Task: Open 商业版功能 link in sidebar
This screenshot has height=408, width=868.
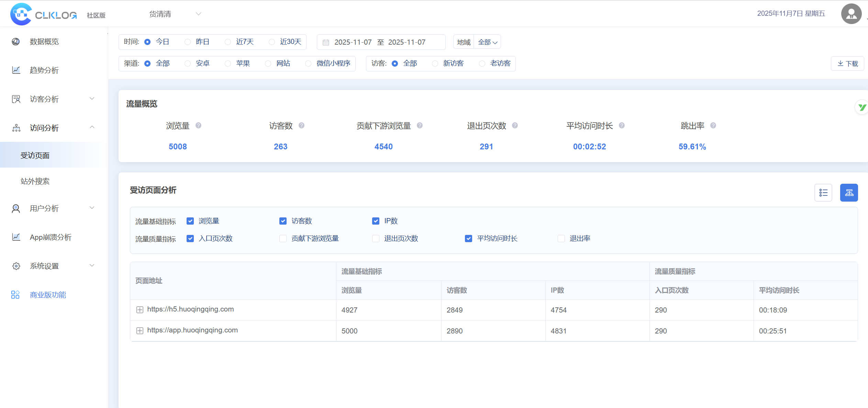Action: click(48, 295)
